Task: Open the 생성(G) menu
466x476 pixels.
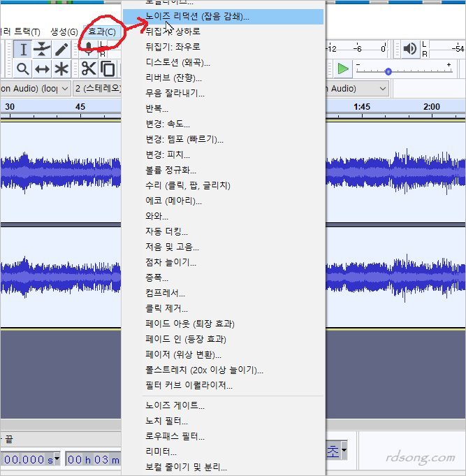Action: click(x=64, y=32)
